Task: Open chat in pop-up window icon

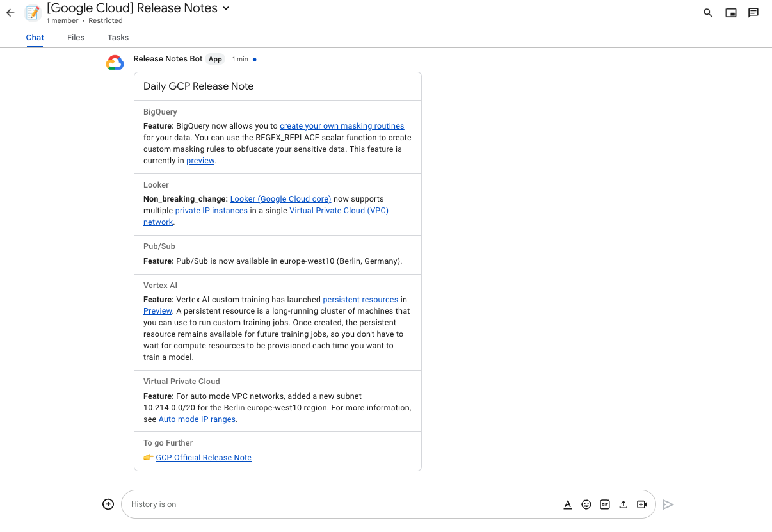Action: tap(730, 13)
